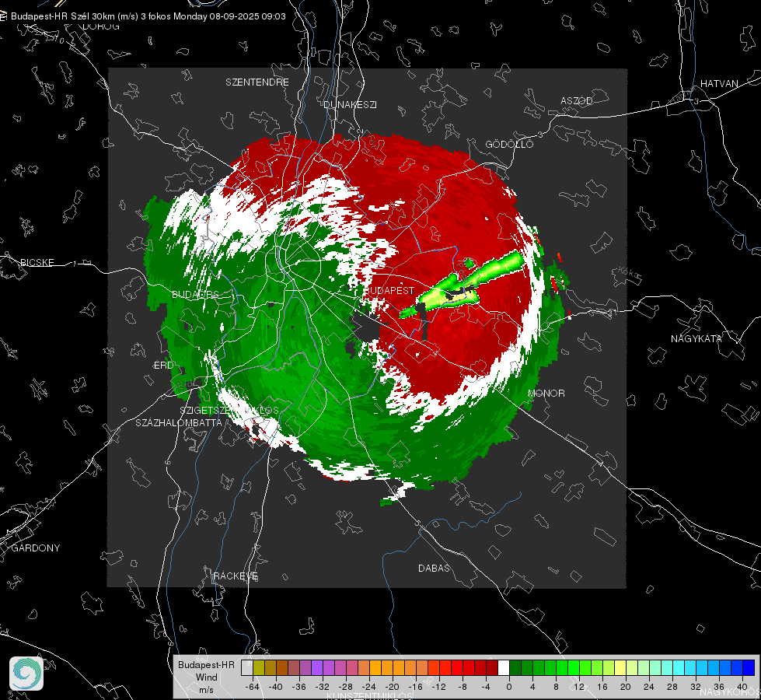Click the ERD town label
Viewport: 761px width, 700px height.
pyautogui.click(x=163, y=366)
